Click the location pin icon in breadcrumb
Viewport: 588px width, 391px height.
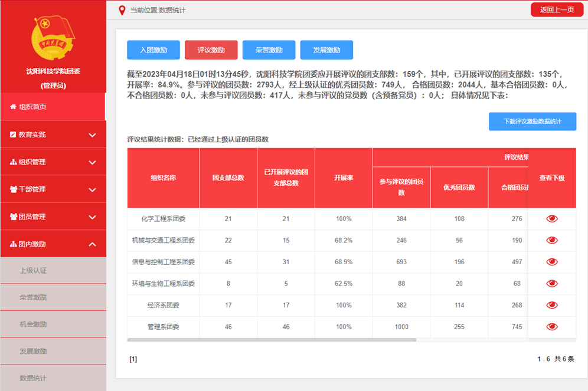point(122,10)
